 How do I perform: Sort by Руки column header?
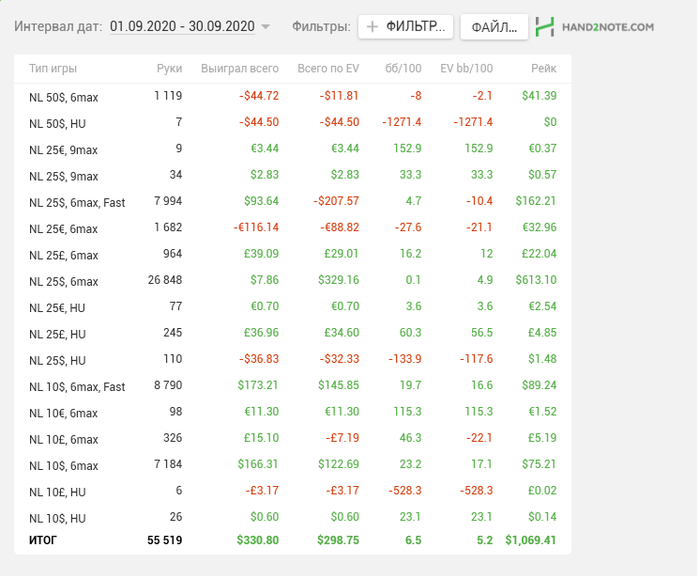[x=169, y=68]
